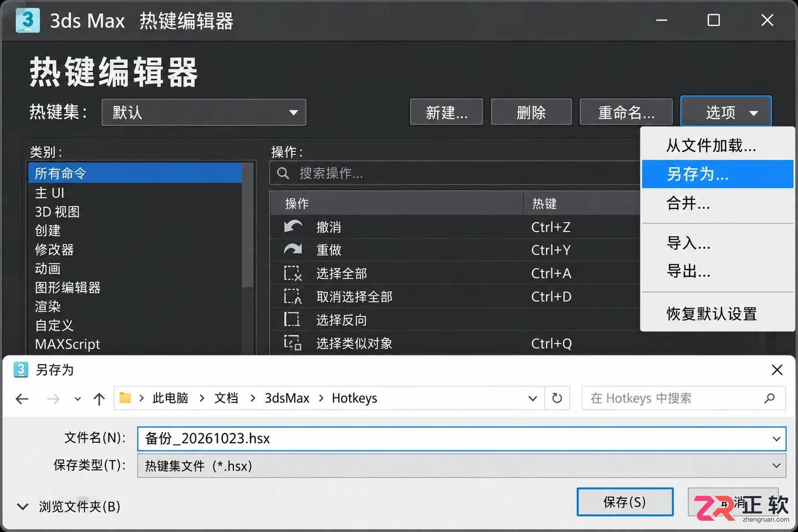Click the folder icon in the address bar
Viewport: 798px width, 532px height.
(125, 398)
